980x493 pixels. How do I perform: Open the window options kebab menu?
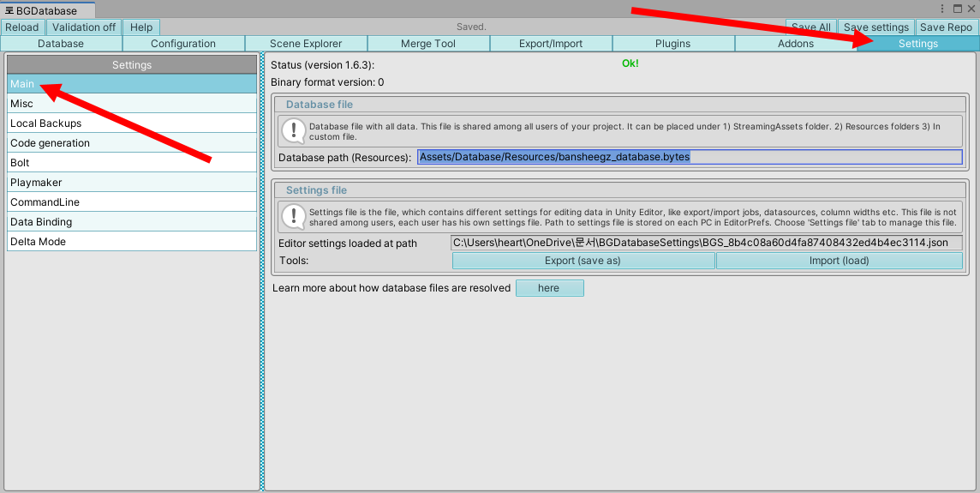click(942, 9)
